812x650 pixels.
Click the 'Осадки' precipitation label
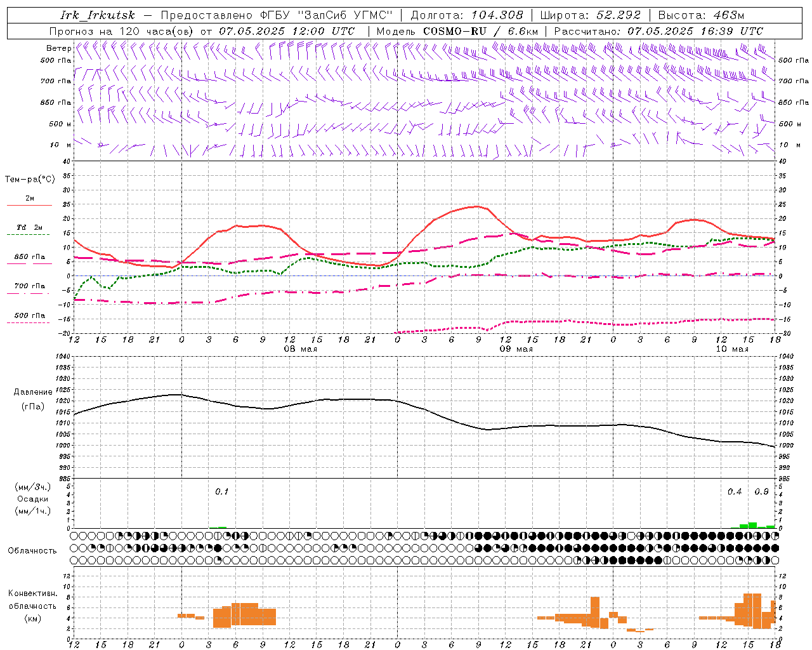coord(33,500)
